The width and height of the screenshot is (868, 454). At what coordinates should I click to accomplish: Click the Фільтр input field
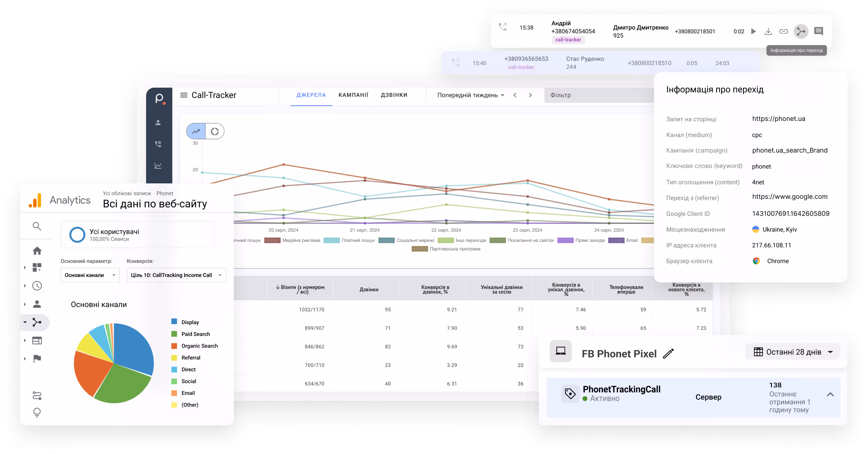click(599, 95)
